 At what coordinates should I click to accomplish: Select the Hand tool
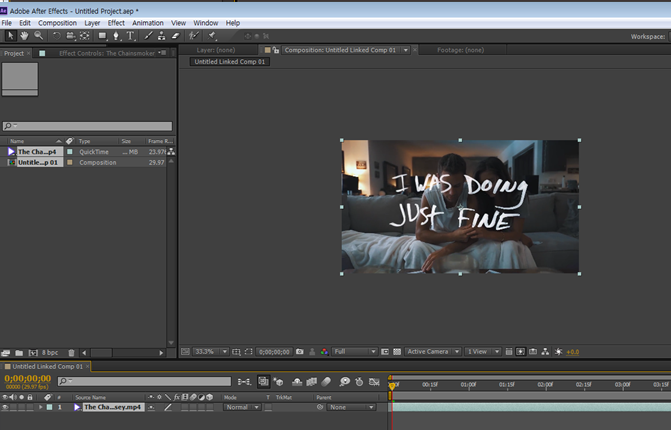(24, 36)
